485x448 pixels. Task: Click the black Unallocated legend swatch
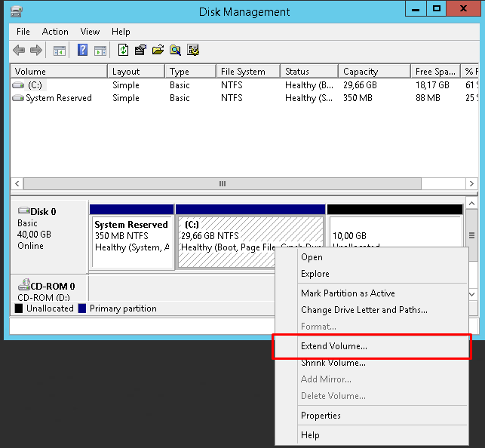coord(19,308)
